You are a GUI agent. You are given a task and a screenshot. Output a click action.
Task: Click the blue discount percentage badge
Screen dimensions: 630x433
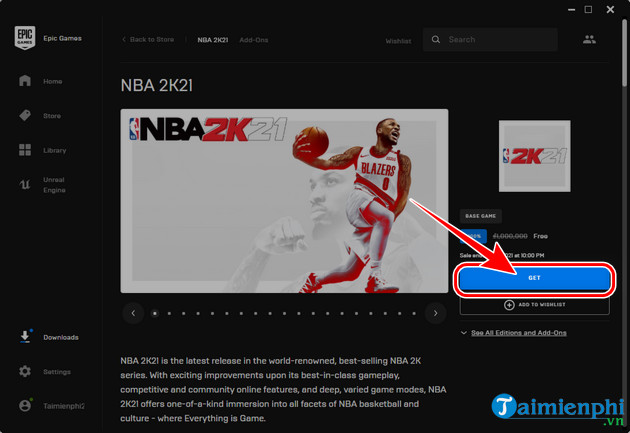[x=474, y=236]
